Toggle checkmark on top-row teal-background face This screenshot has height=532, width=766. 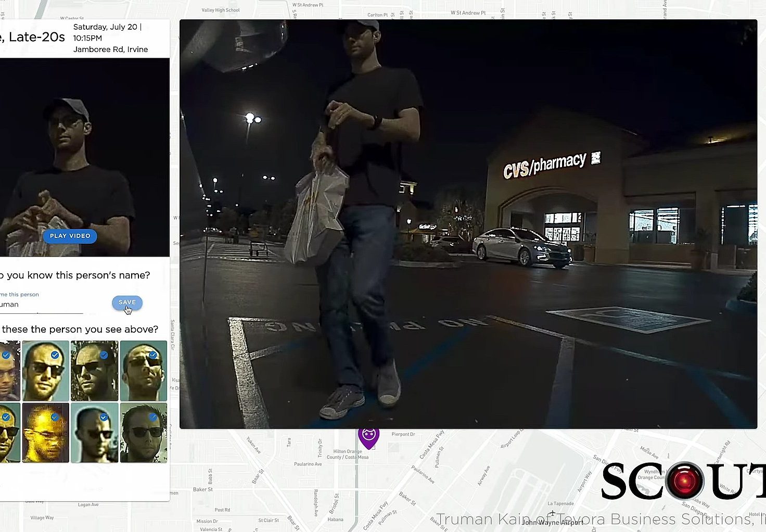point(153,355)
